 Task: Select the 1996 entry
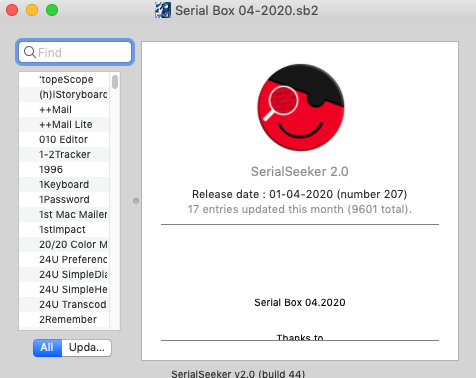point(64,169)
